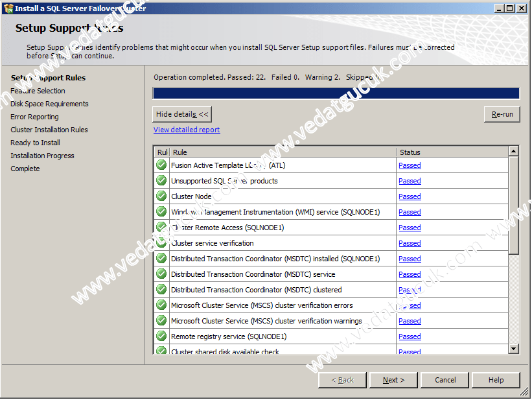Click the green check icon for Unsupported SQL Server products

click(161, 181)
